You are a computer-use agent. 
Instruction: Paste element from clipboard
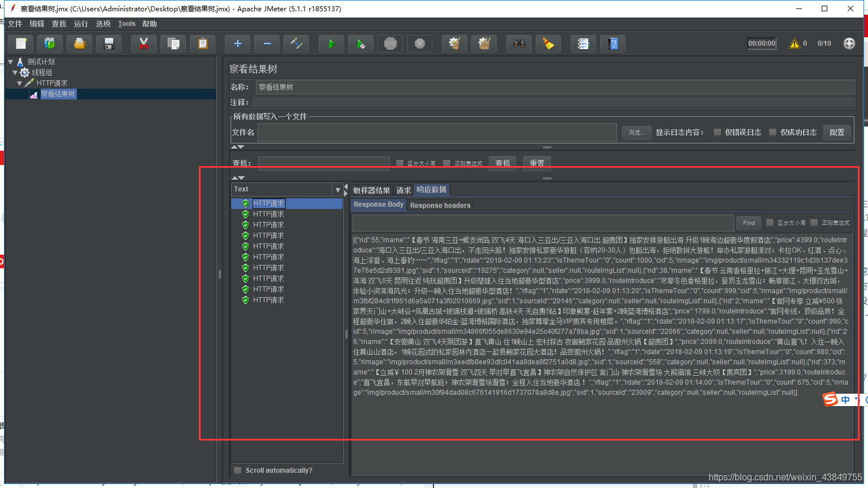pos(203,43)
